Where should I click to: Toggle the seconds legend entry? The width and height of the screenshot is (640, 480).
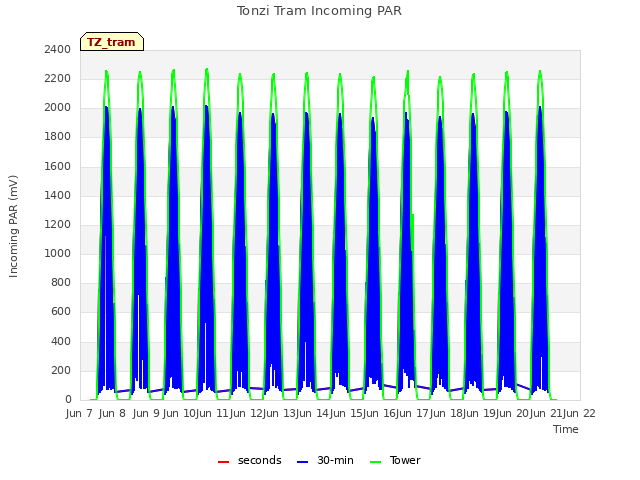click(249, 460)
